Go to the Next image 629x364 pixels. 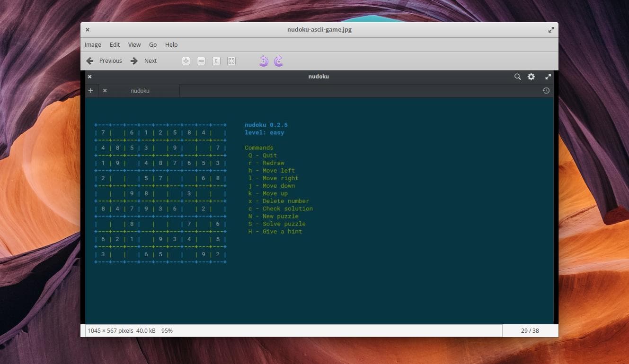144,61
